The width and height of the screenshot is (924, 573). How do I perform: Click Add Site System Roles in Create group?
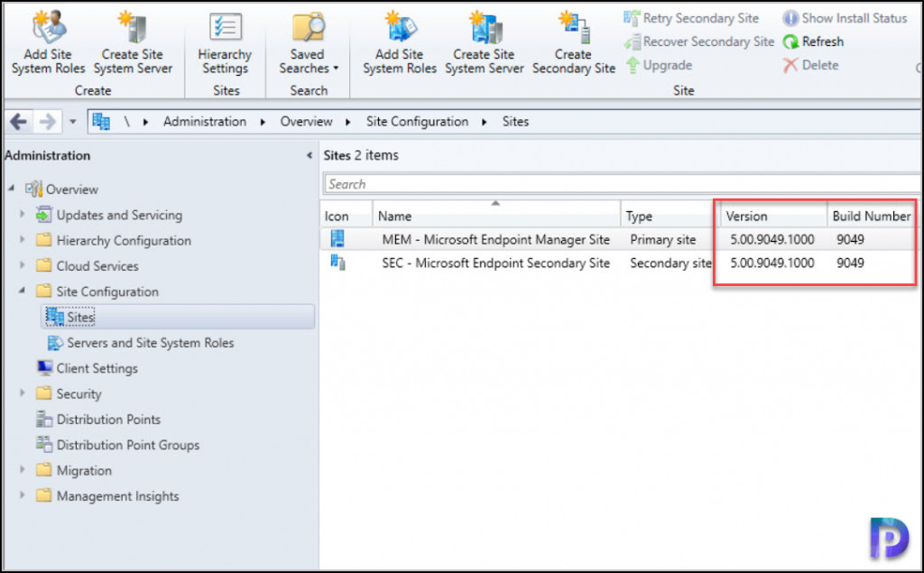tap(48, 42)
